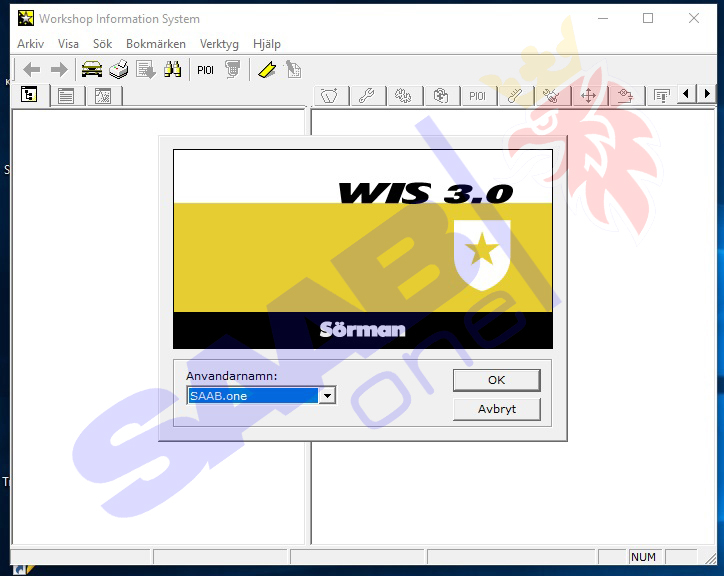The image size is (724, 576).
Task: Switch to the image view tab
Action: pos(102,95)
